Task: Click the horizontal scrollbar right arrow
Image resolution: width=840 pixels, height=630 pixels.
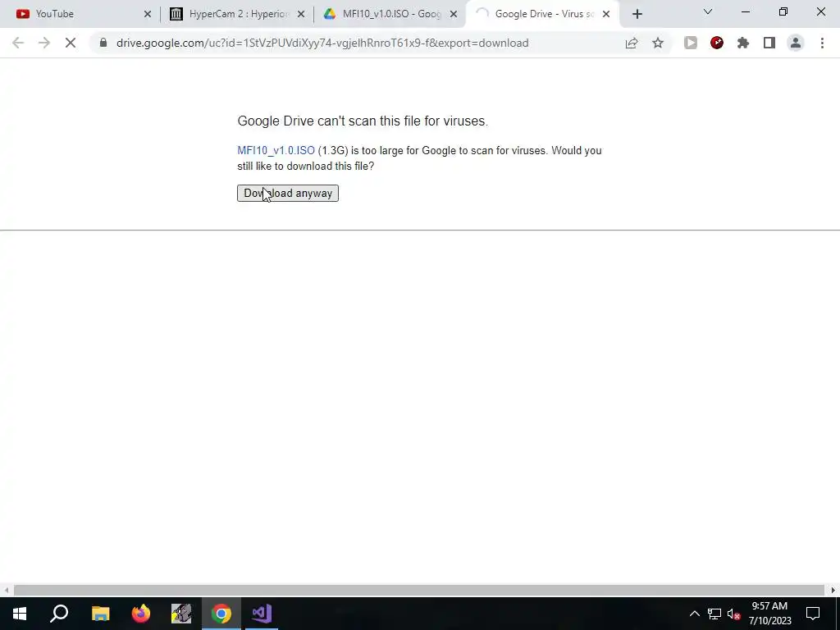Action: click(x=833, y=591)
